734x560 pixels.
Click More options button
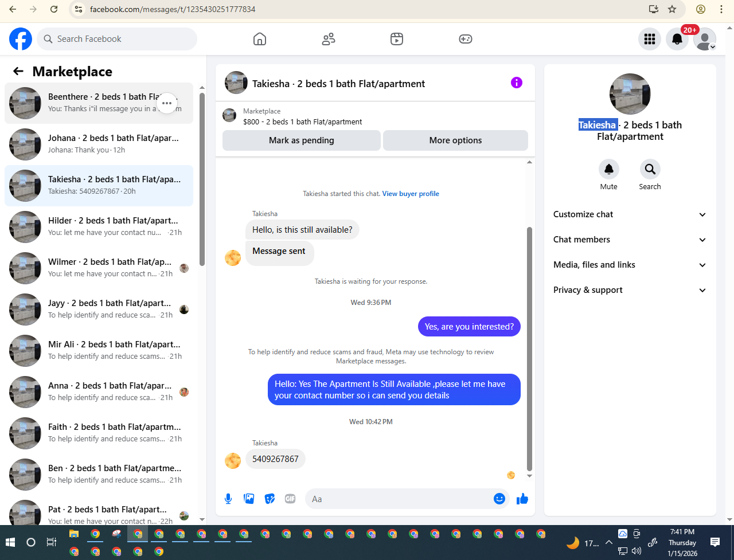coord(455,140)
